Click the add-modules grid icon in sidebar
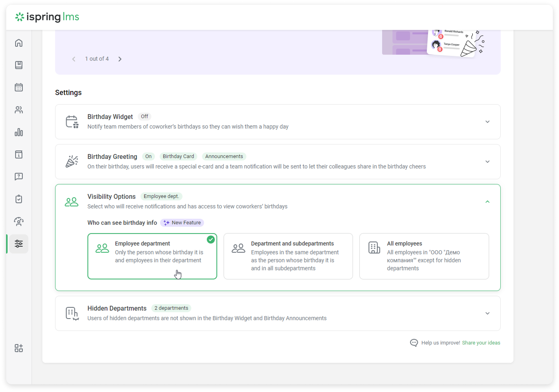This screenshot has height=392, width=559. click(x=19, y=348)
